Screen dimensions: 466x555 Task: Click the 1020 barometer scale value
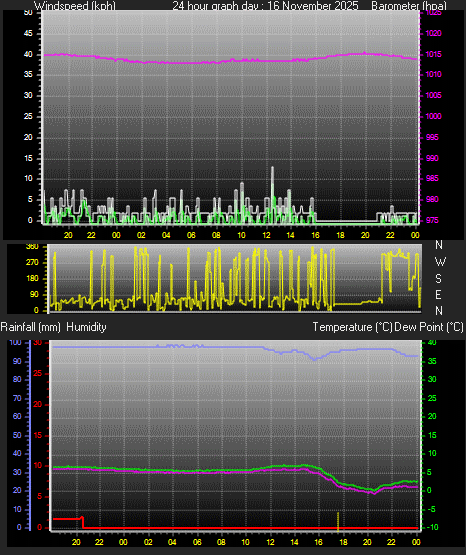pos(433,33)
